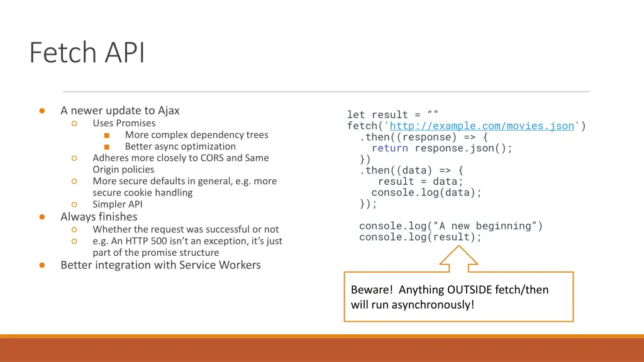Click 'A newer update to Ajax' bullet

[x=120, y=111]
